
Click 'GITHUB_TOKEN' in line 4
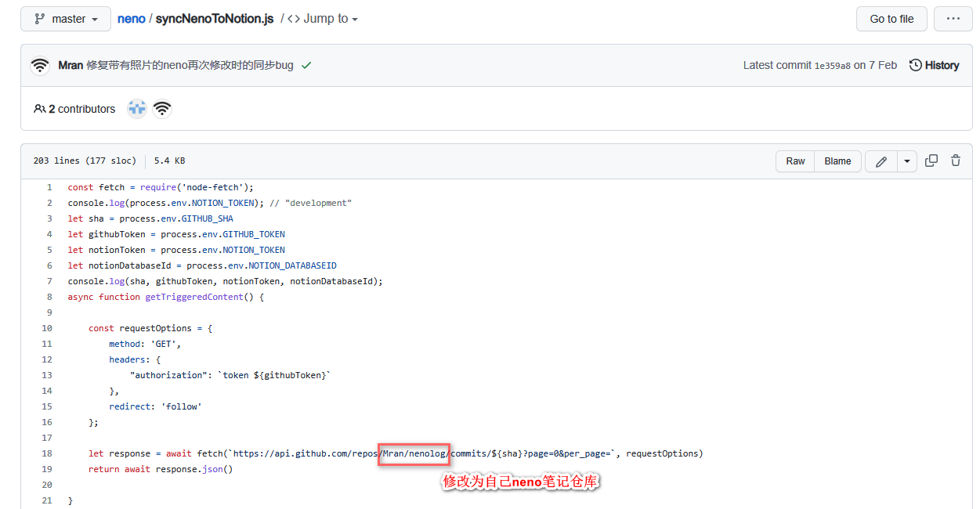(x=254, y=234)
